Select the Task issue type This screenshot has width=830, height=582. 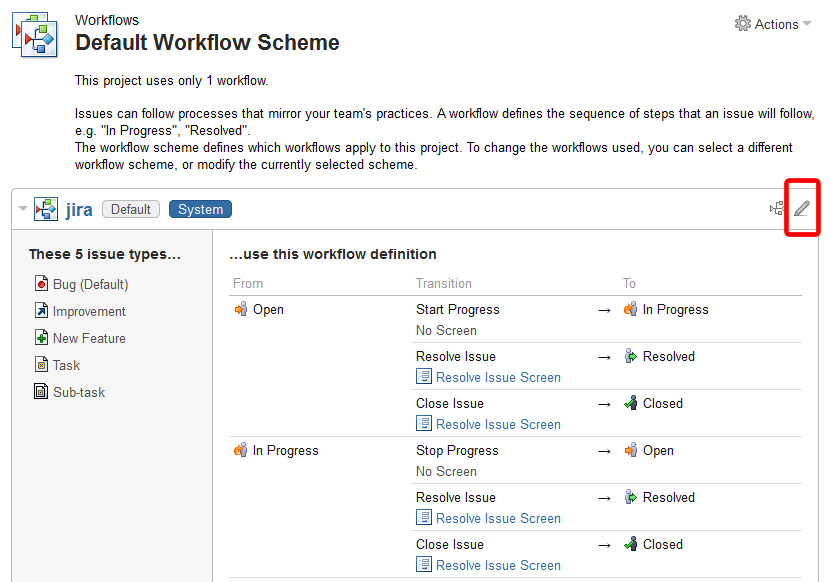(66, 365)
